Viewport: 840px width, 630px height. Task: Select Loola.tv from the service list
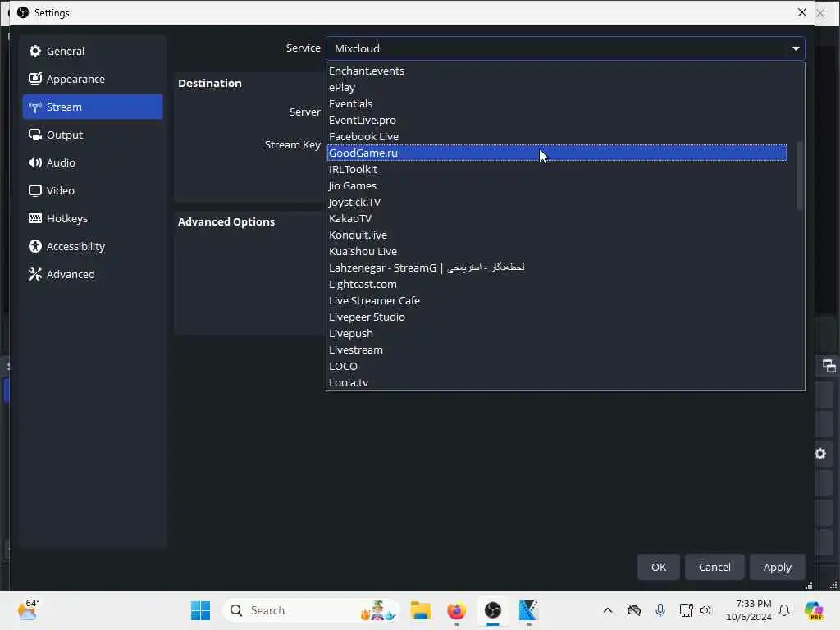click(557, 382)
